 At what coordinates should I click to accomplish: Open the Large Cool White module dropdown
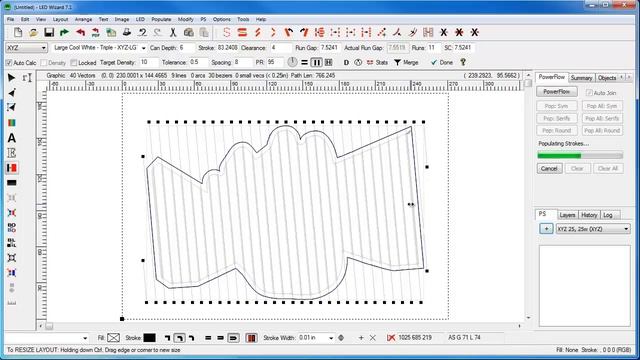(x=99, y=48)
